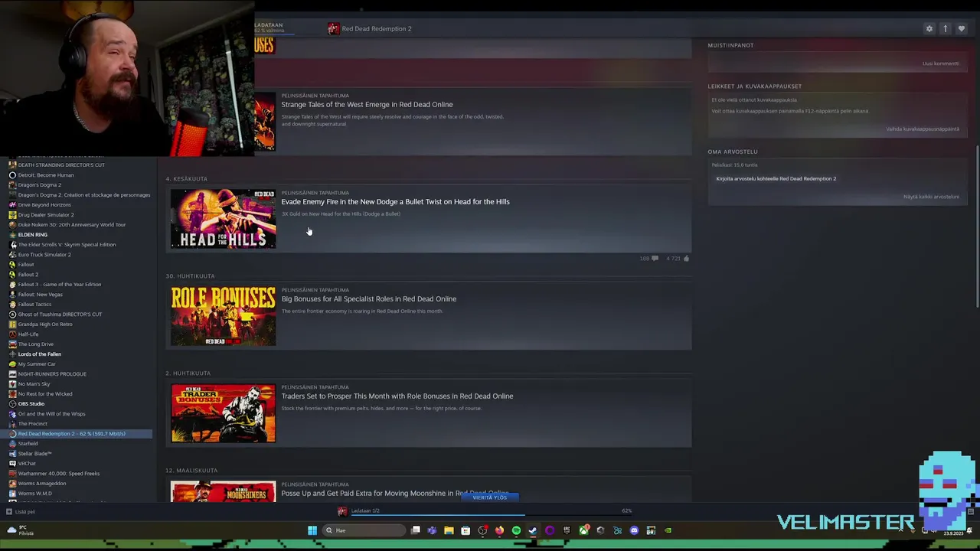Open Traders Set to Prosper This Month article

(397, 396)
